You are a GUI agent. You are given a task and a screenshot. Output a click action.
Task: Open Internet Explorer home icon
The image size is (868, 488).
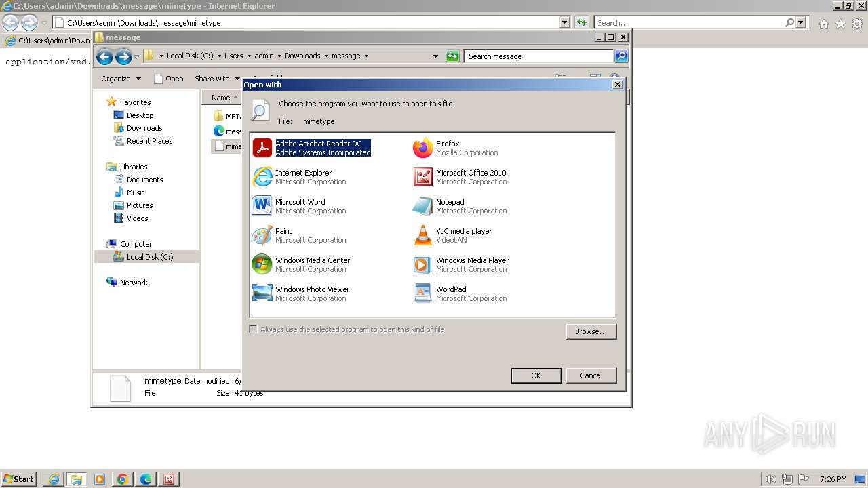pyautogui.click(x=823, y=24)
